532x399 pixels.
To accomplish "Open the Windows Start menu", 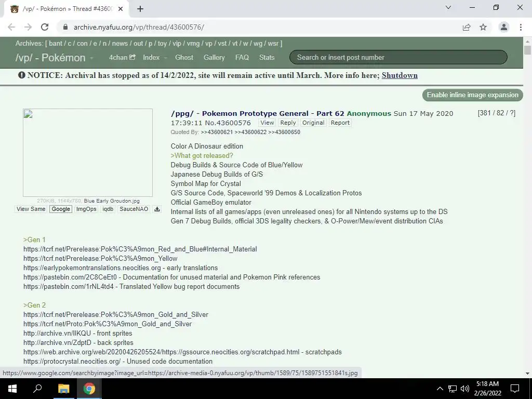I will 12,389.
